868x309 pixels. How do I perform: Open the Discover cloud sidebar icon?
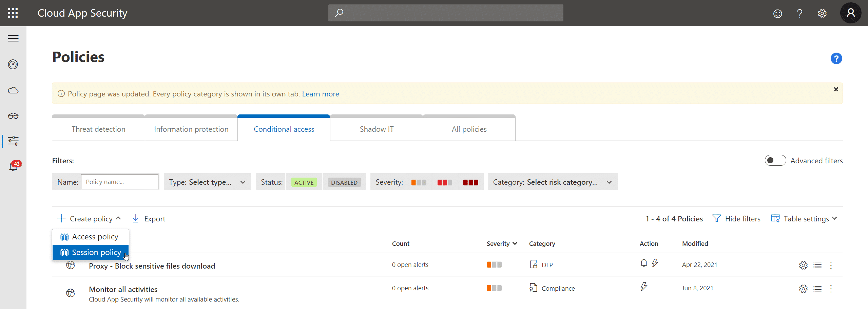(x=13, y=90)
